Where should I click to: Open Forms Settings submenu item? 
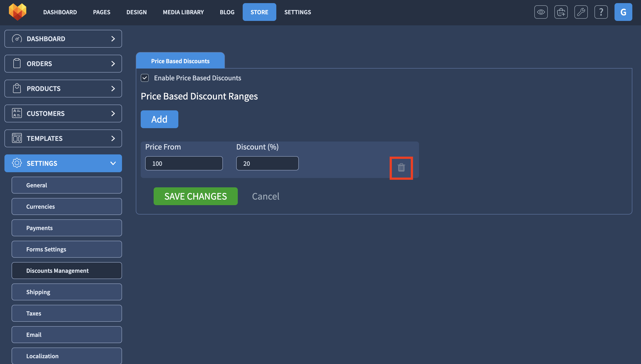pyautogui.click(x=67, y=249)
